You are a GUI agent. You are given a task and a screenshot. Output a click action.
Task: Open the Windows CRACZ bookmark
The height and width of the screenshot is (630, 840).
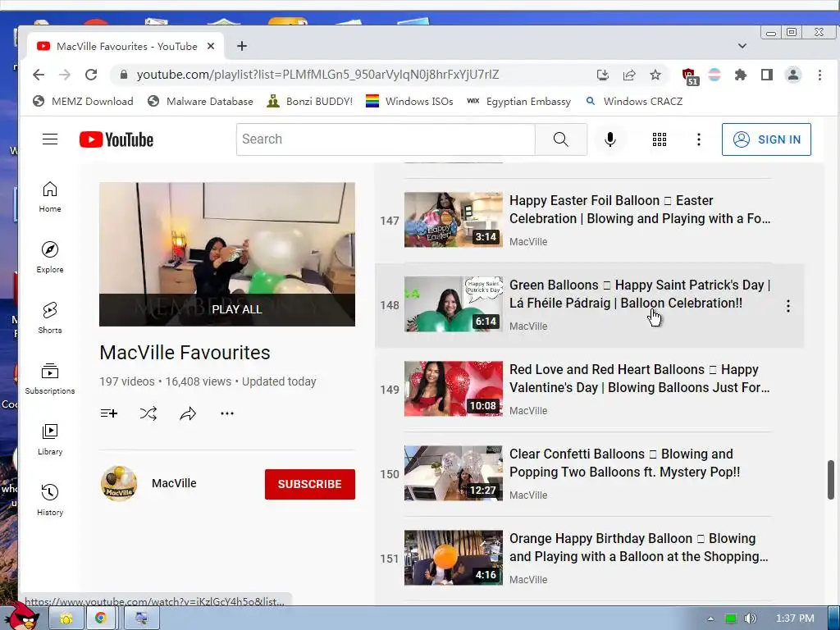pos(634,101)
